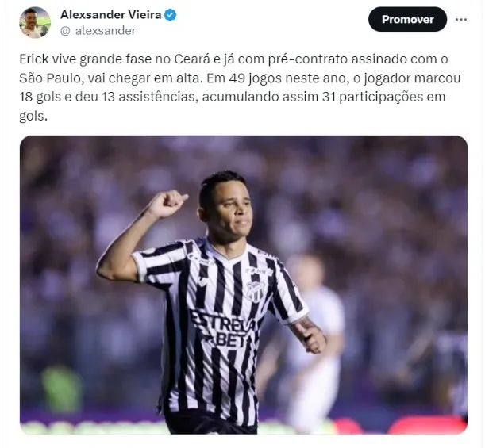The width and height of the screenshot is (485, 448).
Task: Click the Ceará club crest on the jersey
Action: click(256, 291)
